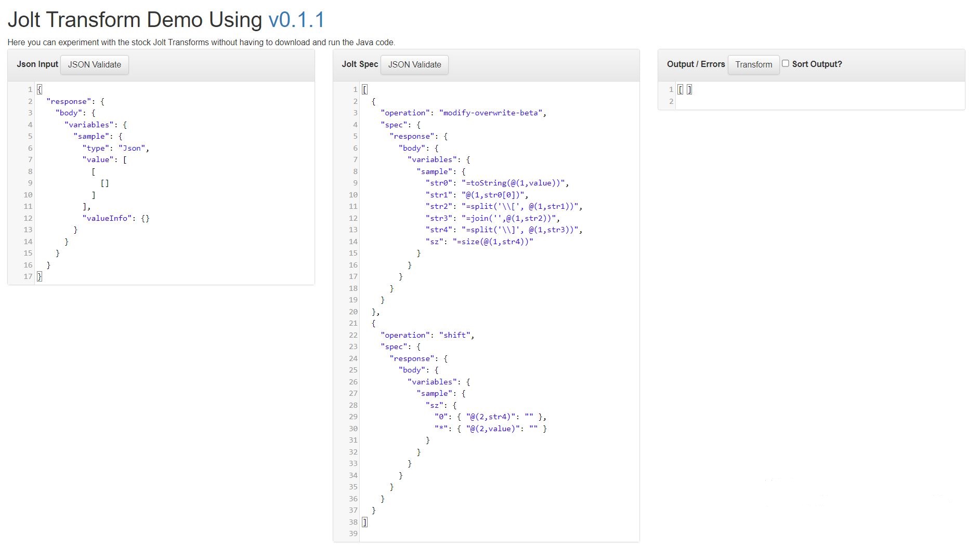This screenshot has height=547, width=980.
Task: Click the "valueInfo": {} line
Action: click(x=116, y=218)
